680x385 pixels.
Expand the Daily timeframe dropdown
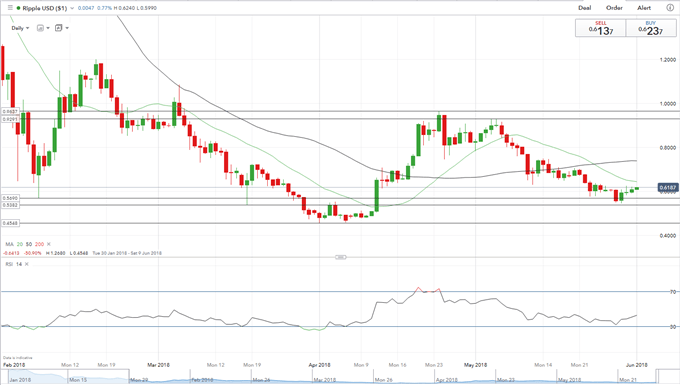20,28
